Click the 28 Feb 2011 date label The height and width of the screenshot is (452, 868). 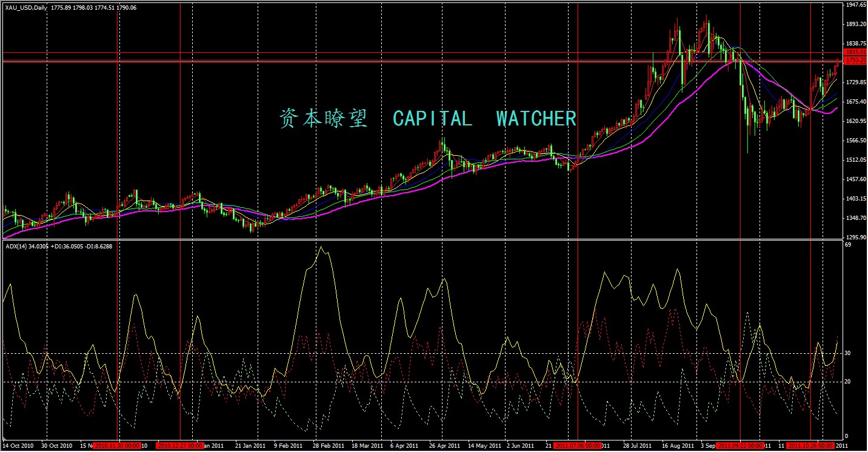click(328, 446)
